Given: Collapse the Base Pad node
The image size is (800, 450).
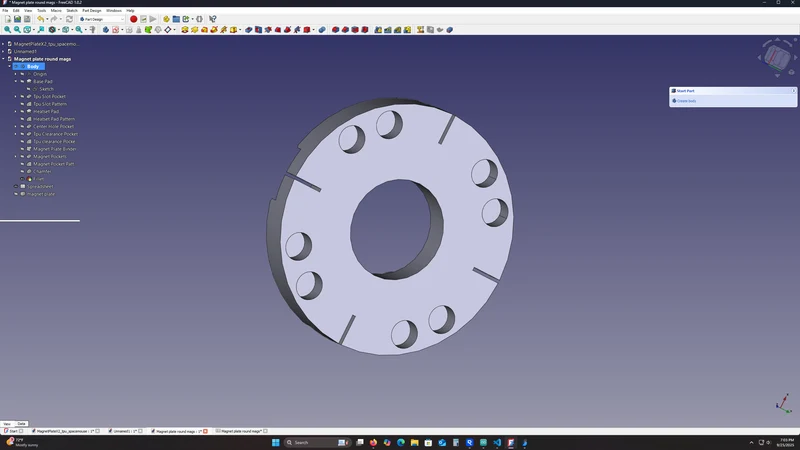Looking at the screenshot, I should click(16, 81).
